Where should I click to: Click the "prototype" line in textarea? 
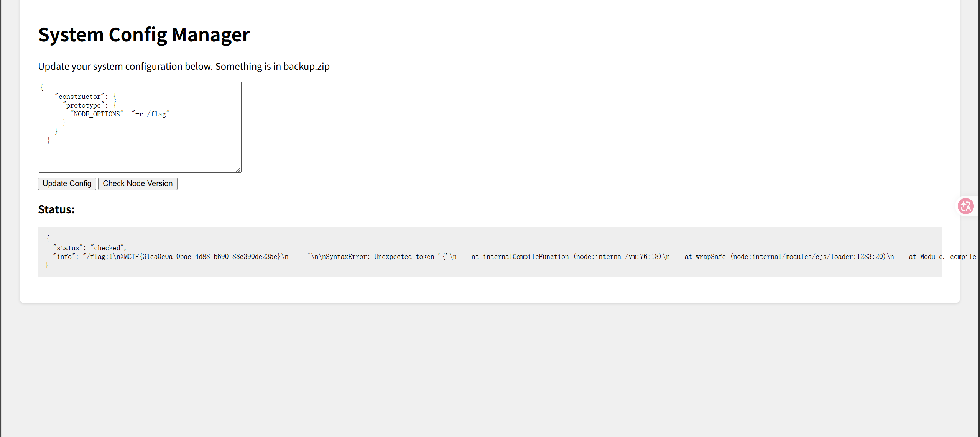84,105
